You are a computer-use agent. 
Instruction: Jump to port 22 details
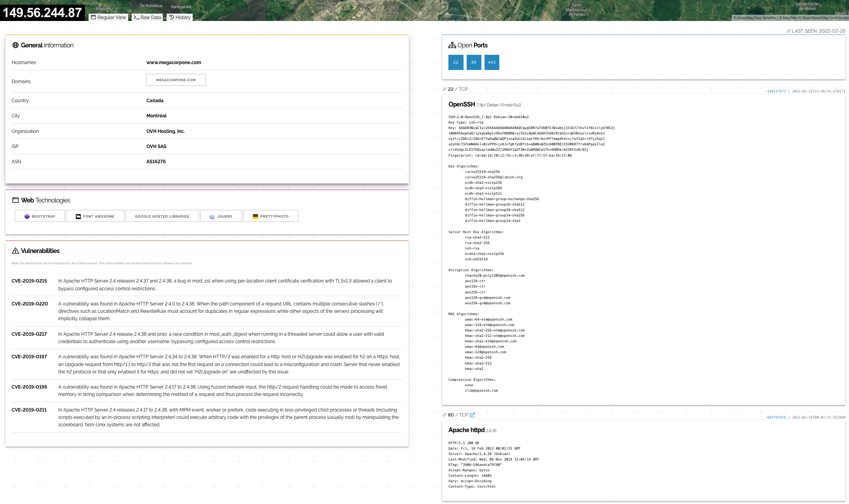(455, 62)
